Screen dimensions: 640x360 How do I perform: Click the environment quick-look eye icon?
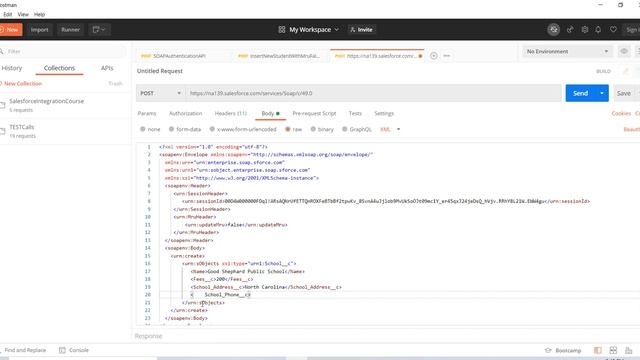click(624, 51)
